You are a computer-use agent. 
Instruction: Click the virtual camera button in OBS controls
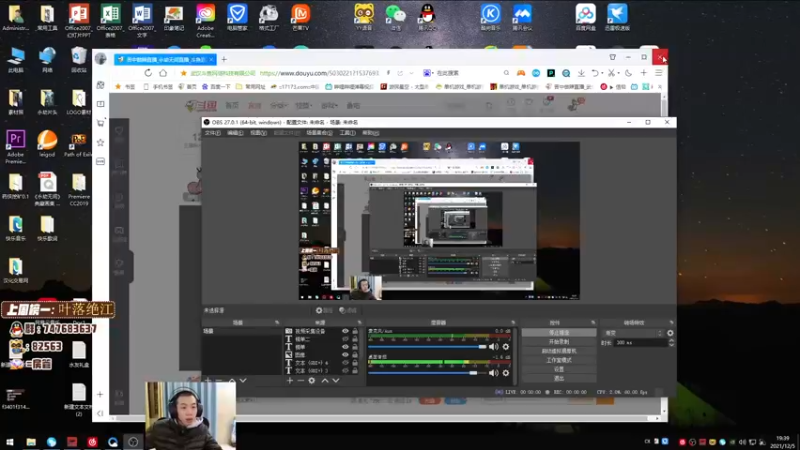tap(559, 351)
